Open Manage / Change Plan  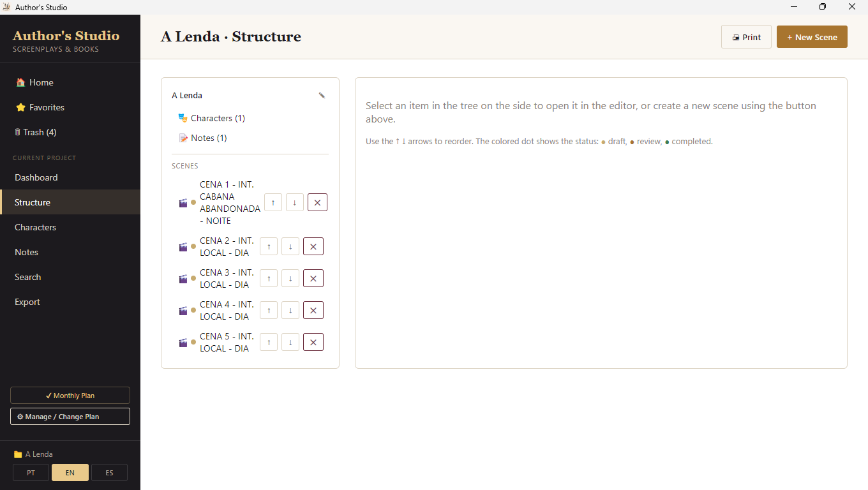[70, 417]
